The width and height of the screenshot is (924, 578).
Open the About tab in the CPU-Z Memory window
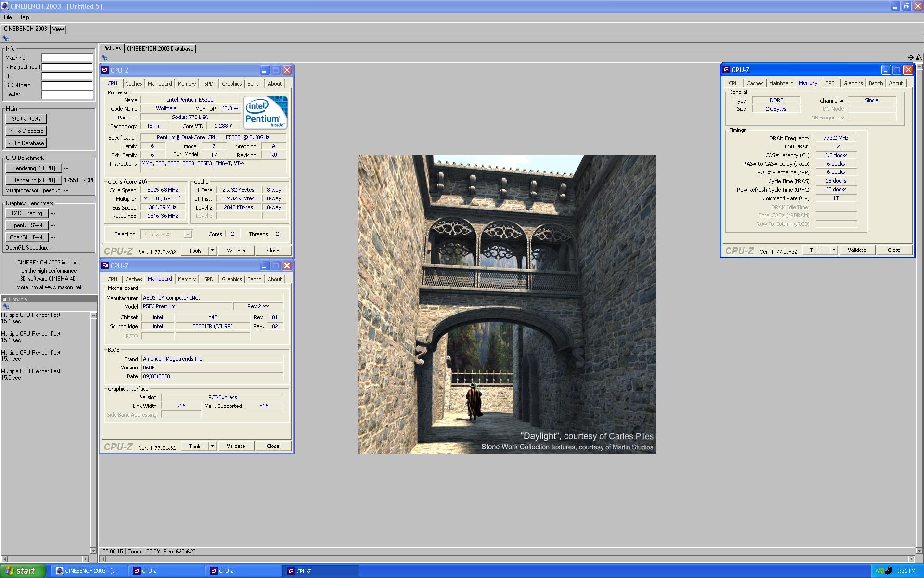tap(896, 83)
